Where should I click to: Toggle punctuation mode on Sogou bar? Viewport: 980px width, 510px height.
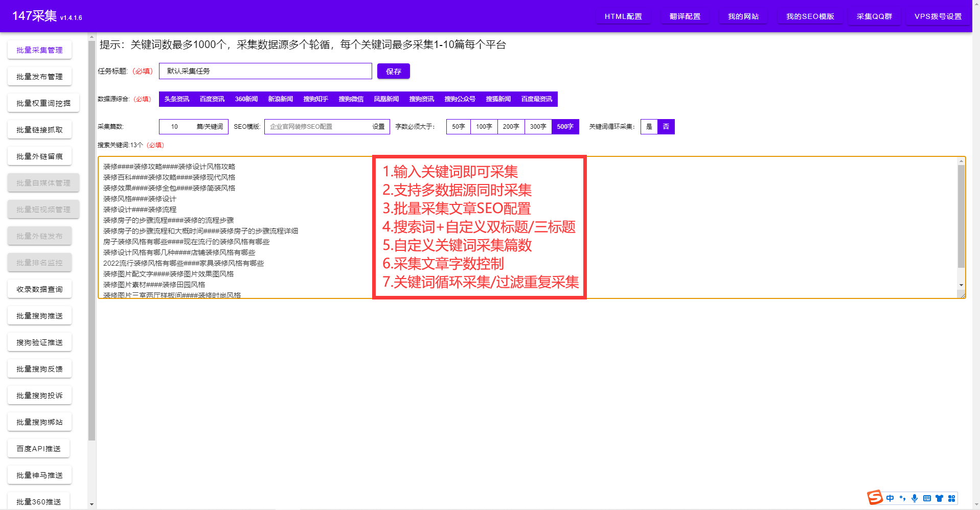[x=902, y=498]
